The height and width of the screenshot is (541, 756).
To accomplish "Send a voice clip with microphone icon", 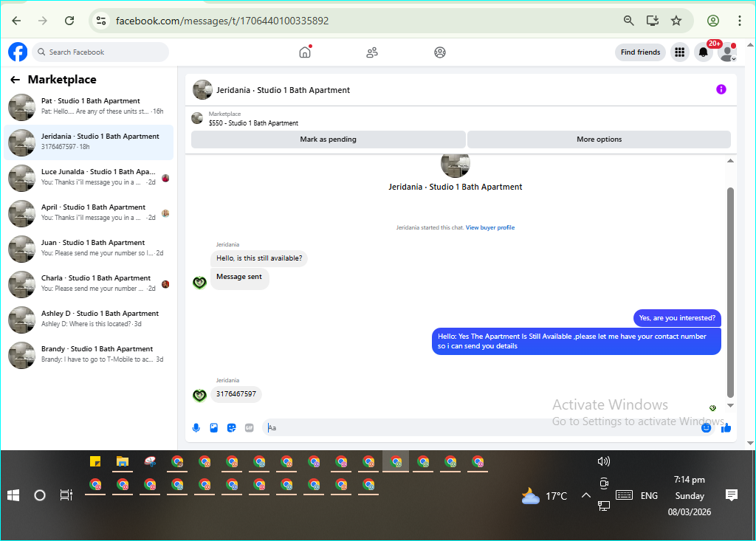I will [196, 427].
